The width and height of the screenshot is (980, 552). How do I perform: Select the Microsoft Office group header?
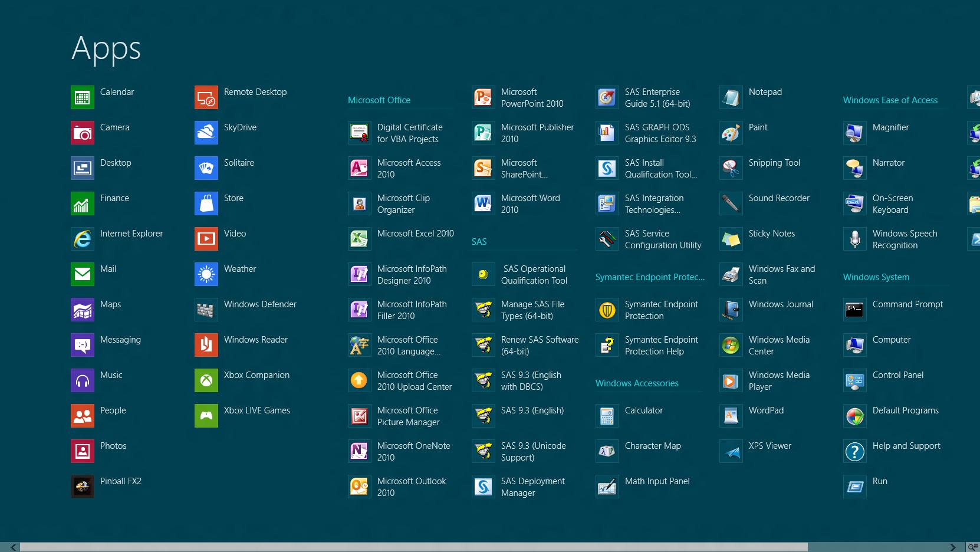(379, 100)
